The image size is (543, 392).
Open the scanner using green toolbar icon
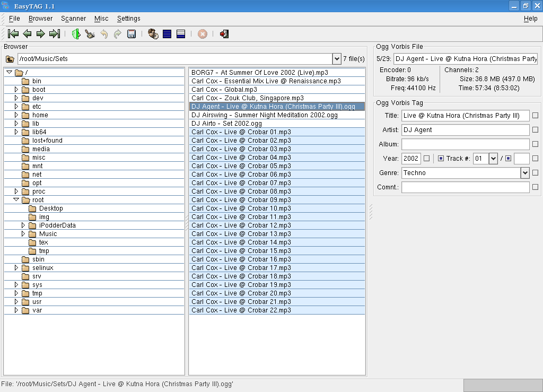(x=76, y=34)
